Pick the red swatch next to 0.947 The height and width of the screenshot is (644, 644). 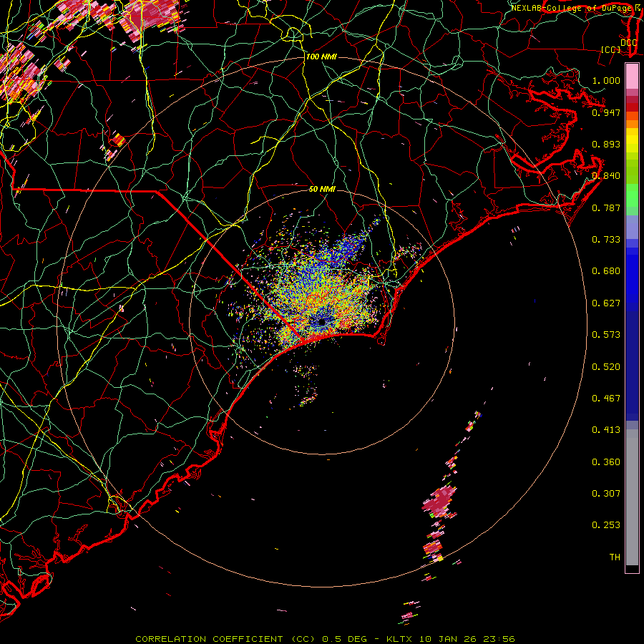632,107
